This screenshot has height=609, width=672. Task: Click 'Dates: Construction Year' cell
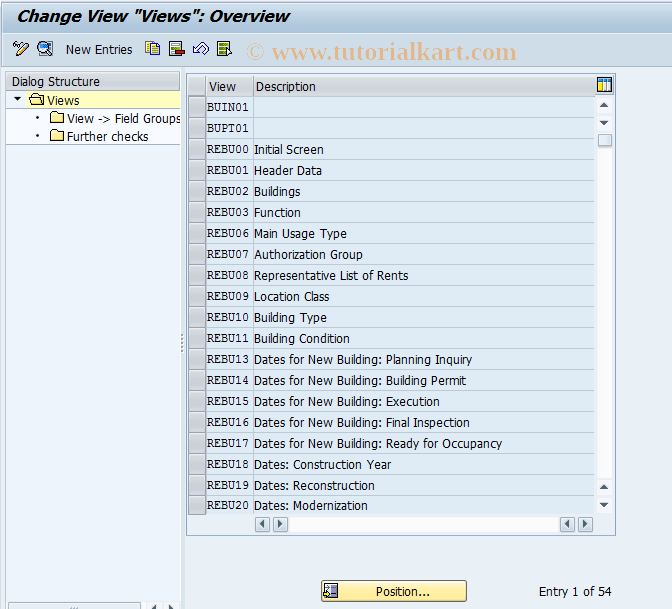point(423,464)
